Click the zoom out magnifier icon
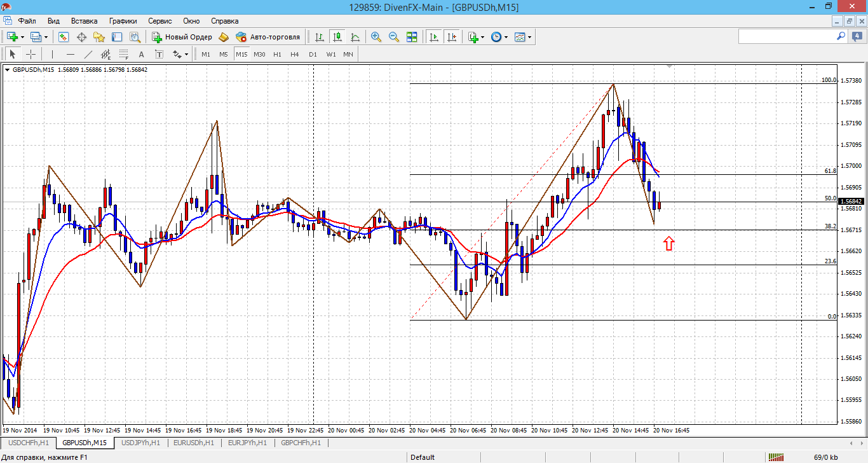868x463 pixels. point(394,37)
